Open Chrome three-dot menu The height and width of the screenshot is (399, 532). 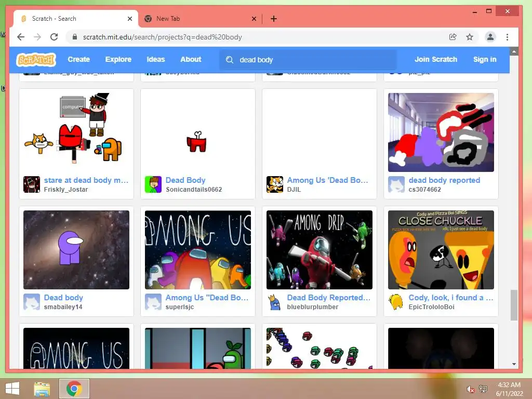[507, 37]
